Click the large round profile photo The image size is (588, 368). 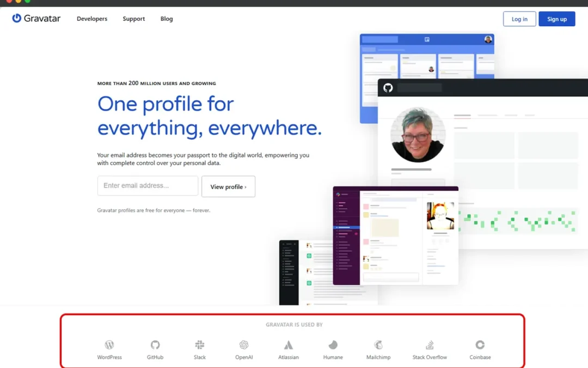[418, 135]
